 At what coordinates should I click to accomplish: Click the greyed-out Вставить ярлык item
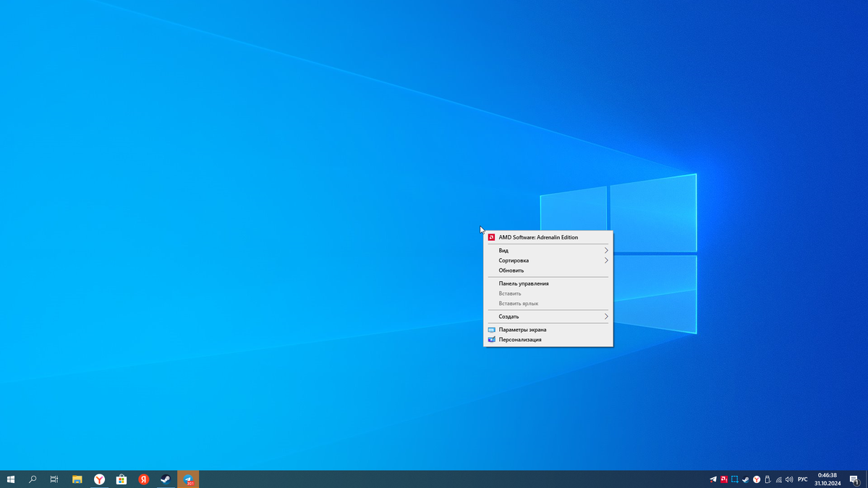pyautogui.click(x=548, y=304)
